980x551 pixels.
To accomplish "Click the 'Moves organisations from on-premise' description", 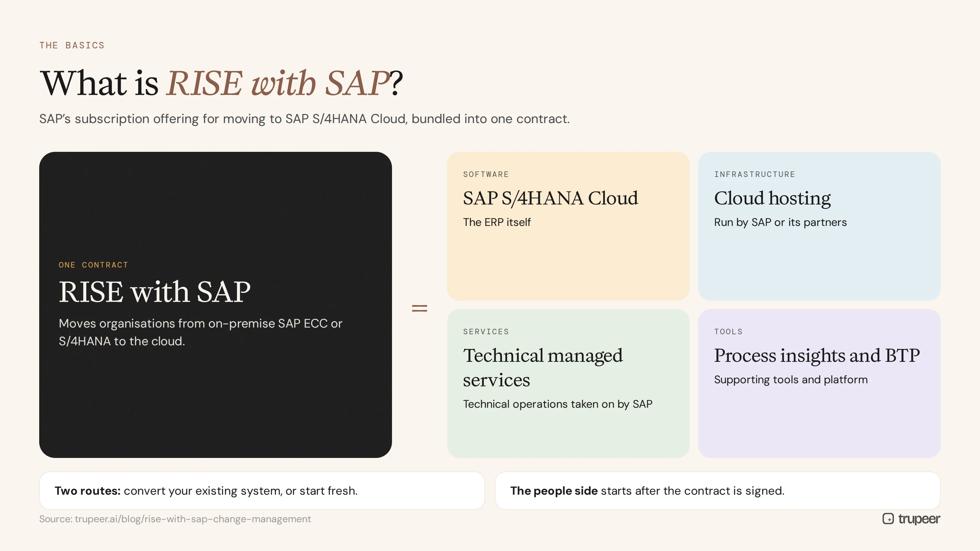I will (x=201, y=332).
